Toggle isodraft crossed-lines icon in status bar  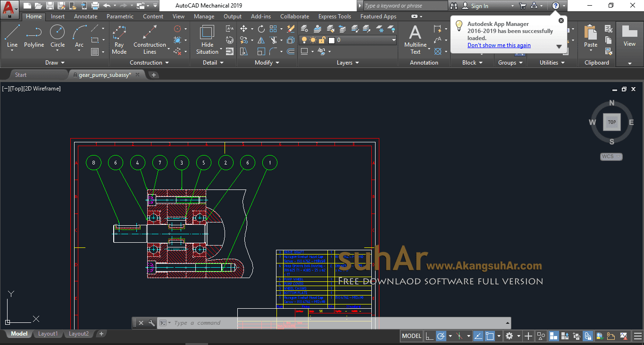pos(459,336)
